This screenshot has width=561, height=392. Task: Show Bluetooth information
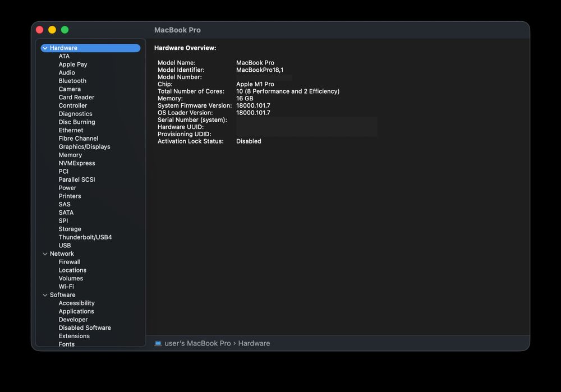click(72, 81)
